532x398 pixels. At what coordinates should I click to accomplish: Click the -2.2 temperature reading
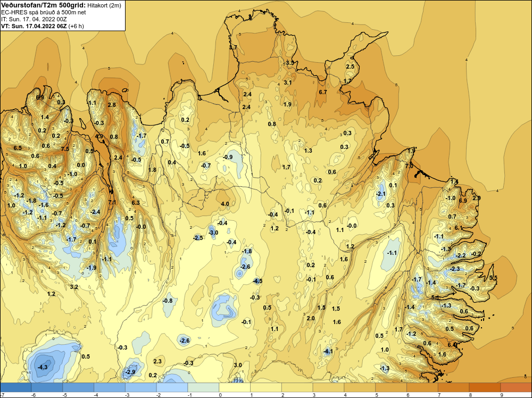(x=461, y=255)
